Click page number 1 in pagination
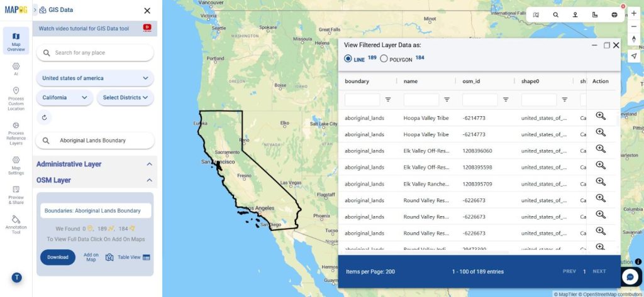Viewport: 644px width, 297px height. [584, 271]
